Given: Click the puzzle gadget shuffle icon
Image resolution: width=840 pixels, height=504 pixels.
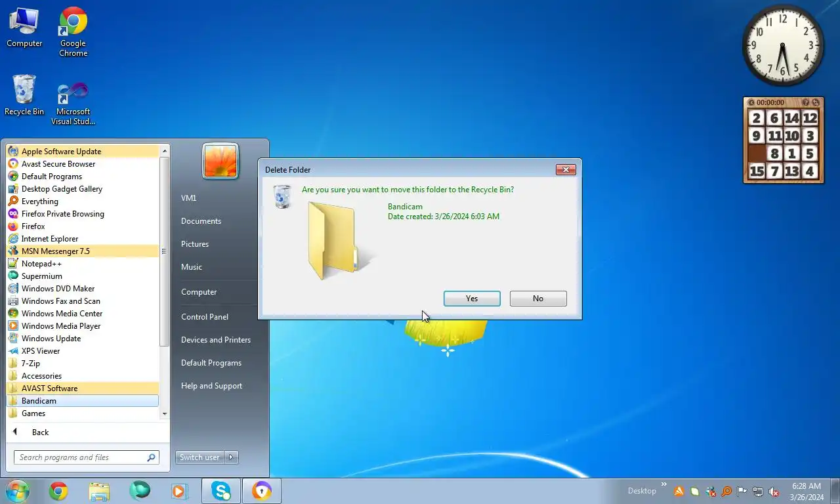Looking at the screenshot, I should [x=816, y=102].
